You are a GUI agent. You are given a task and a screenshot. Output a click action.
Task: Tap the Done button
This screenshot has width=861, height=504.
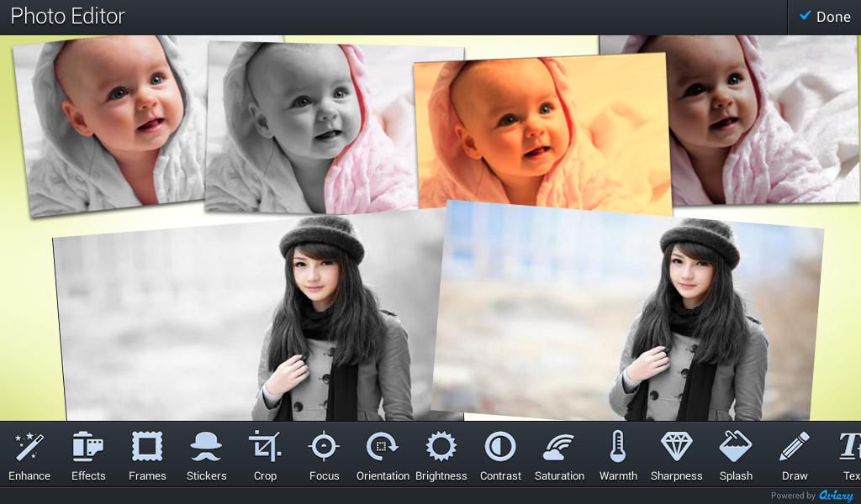click(825, 17)
